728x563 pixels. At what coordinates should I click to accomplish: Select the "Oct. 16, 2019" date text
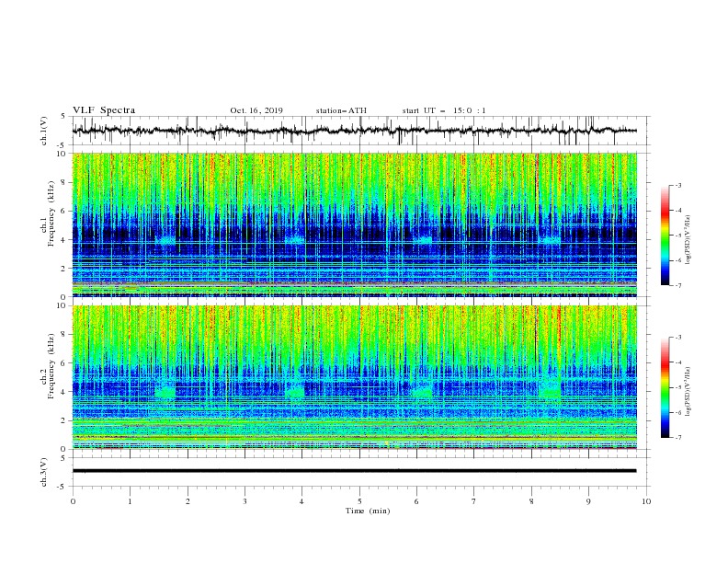(x=256, y=110)
